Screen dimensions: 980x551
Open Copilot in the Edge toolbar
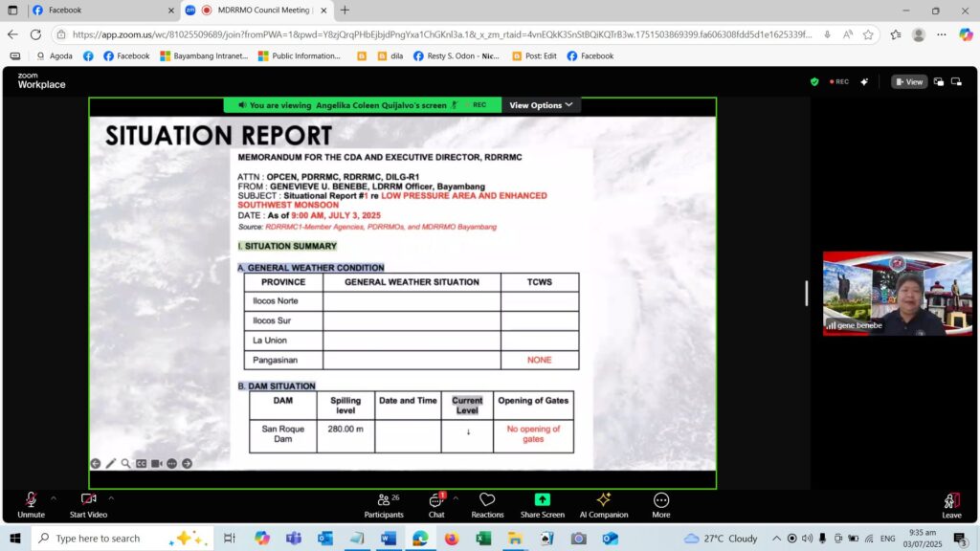tap(966, 34)
